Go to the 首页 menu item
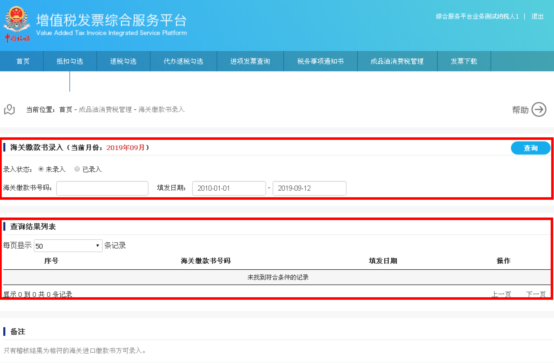This screenshot has height=363, width=554. (x=23, y=62)
